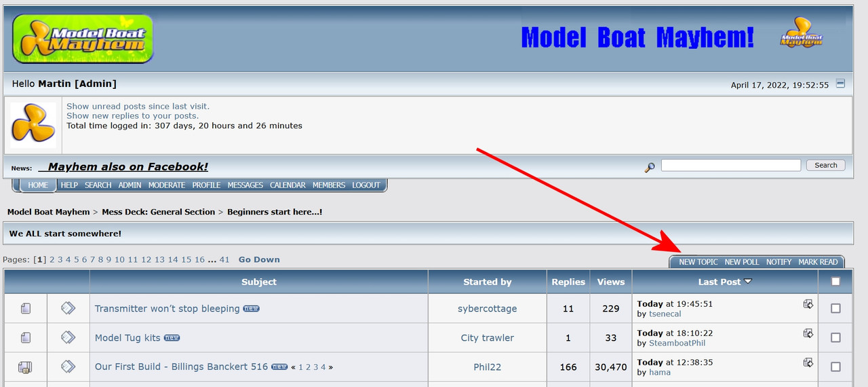Show new replies to your posts
The height and width of the screenshot is (387, 868).
click(132, 115)
